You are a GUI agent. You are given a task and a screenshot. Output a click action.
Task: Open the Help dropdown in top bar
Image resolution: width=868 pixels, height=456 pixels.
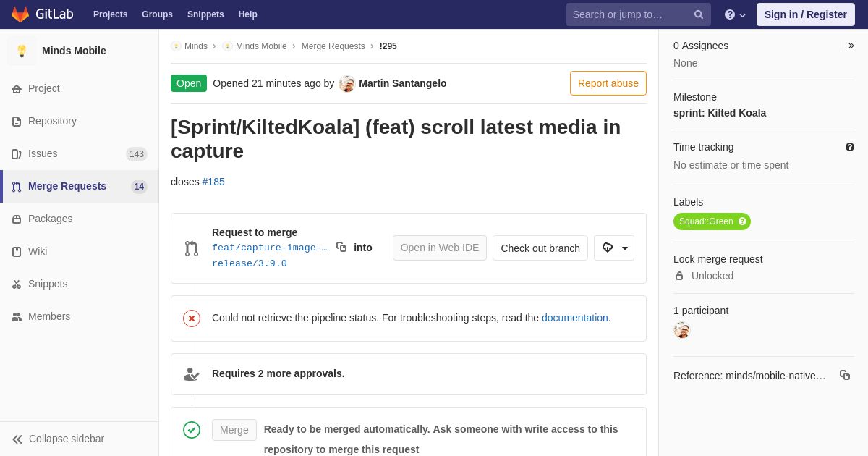point(735,14)
